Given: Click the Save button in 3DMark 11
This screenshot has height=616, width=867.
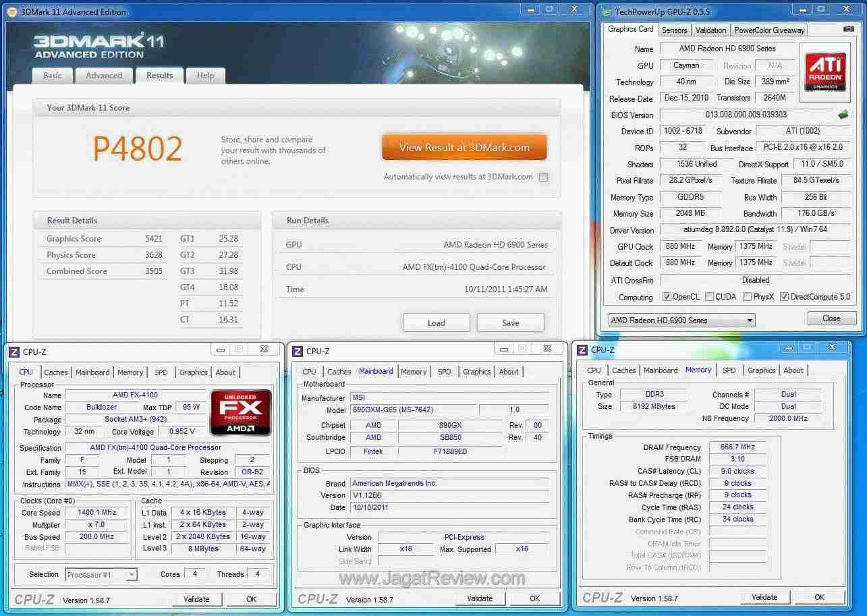Looking at the screenshot, I should pos(510,323).
